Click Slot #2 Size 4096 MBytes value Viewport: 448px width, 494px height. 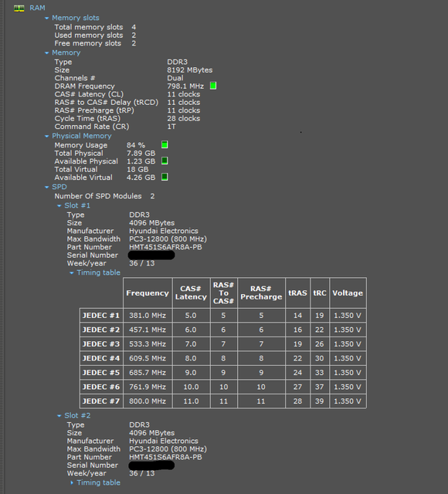coord(151,433)
